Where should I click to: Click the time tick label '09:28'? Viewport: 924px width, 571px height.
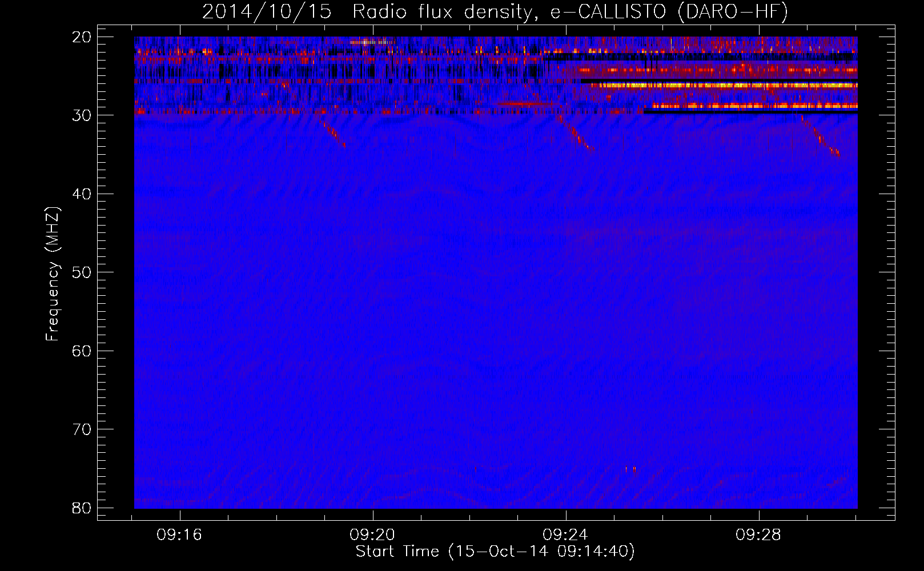coord(758,535)
